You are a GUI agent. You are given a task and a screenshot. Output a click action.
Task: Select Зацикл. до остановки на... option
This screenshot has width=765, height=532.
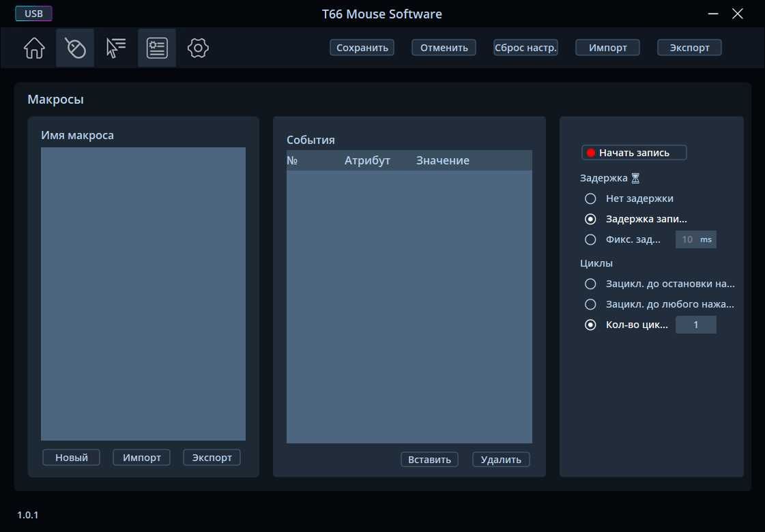590,284
